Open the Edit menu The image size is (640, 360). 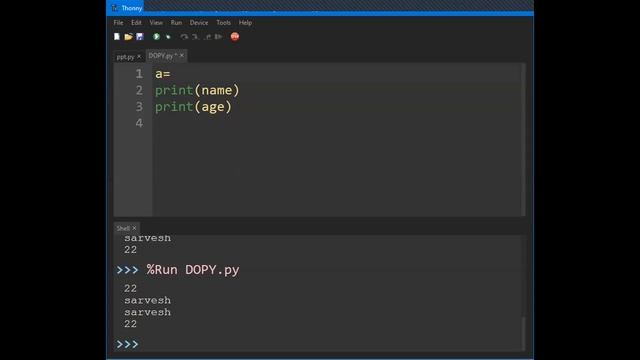136,23
